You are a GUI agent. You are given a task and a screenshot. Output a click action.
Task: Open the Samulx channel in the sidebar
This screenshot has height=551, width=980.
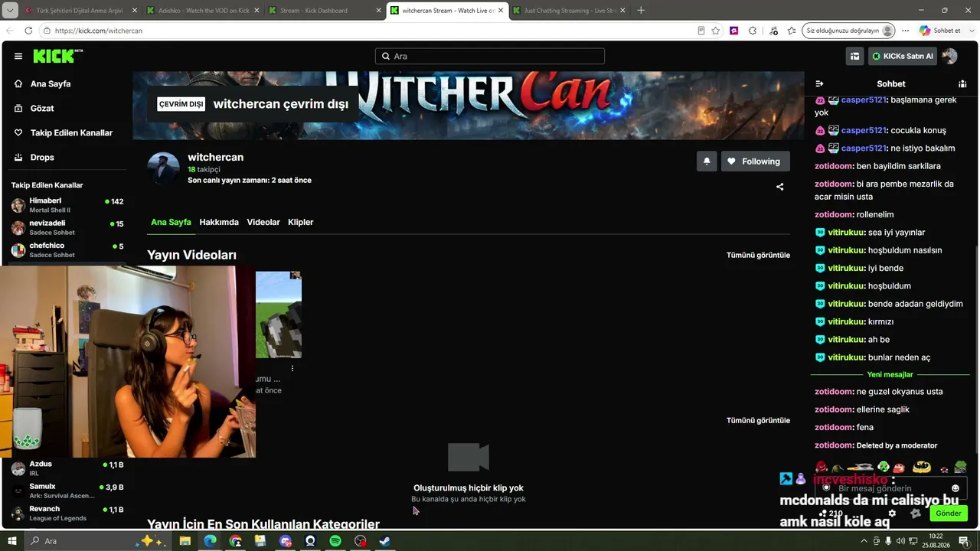[x=67, y=491]
